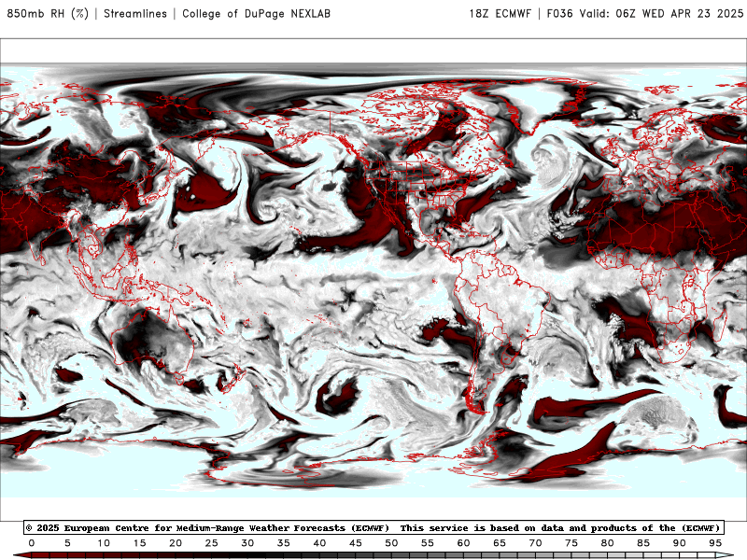Click the "40" label on the color scale

click(x=319, y=543)
